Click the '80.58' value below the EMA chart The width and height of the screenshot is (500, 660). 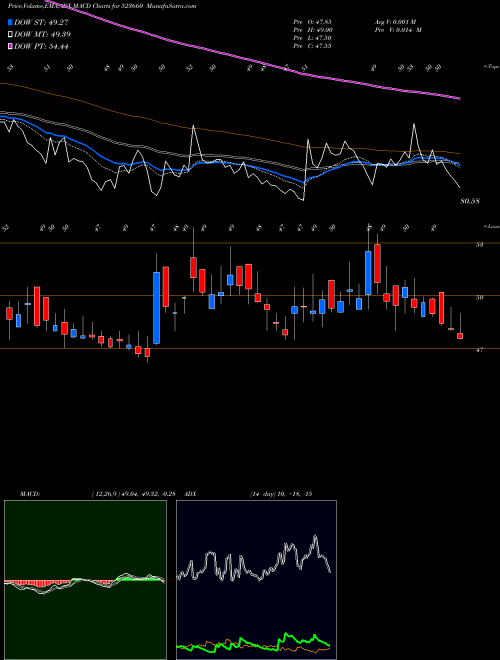click(x=470, y=201)
